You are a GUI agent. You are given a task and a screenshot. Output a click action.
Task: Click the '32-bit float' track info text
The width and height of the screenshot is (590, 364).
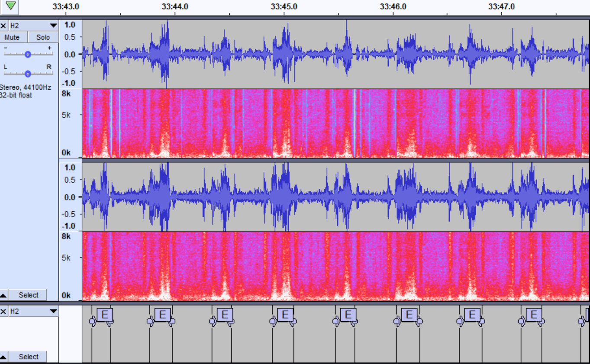pos(16,95)
